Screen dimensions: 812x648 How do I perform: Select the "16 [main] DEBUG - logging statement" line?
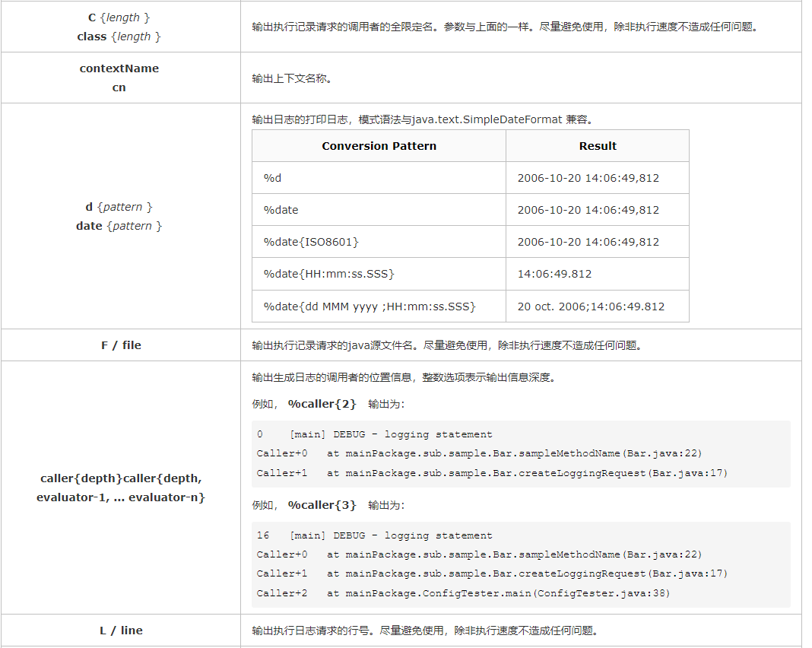pyautogui.click(x=374, y=535)
